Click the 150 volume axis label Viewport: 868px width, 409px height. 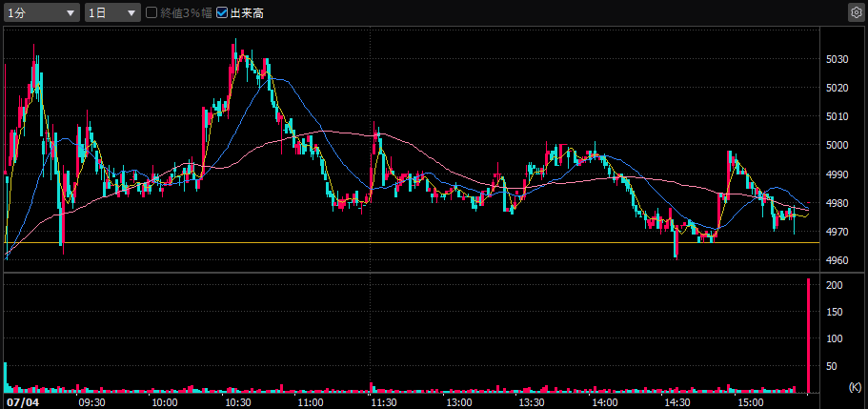click(x=835, y=312)
